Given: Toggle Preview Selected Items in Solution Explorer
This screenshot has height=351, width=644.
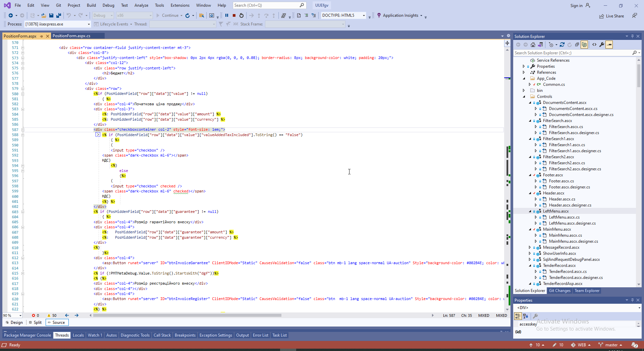Looking at the screenshot, I should tap(609, 45).
